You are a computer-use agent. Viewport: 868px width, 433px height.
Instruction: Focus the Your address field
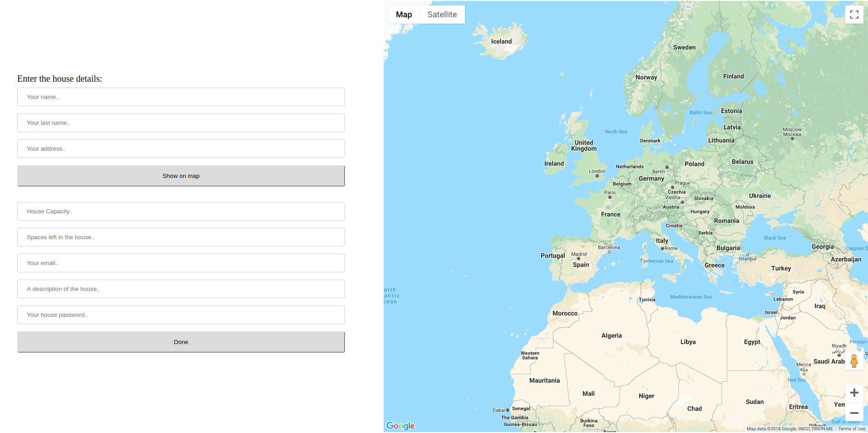[x=181, y=149]
